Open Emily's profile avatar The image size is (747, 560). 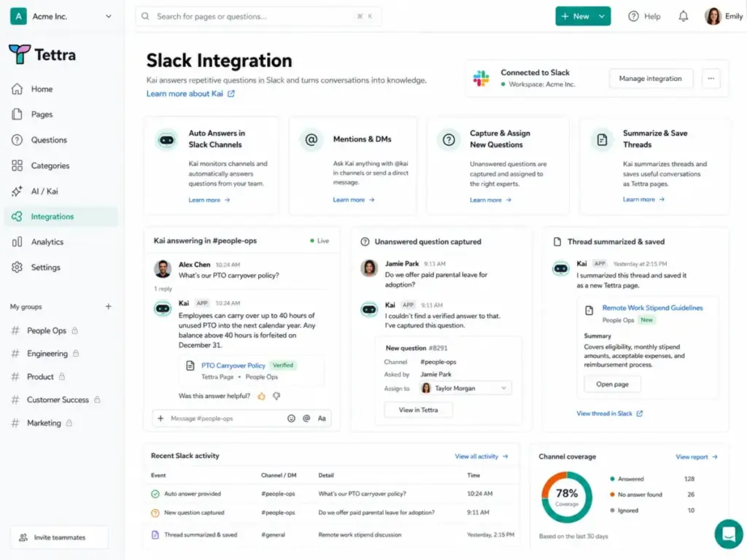(713, 16)
